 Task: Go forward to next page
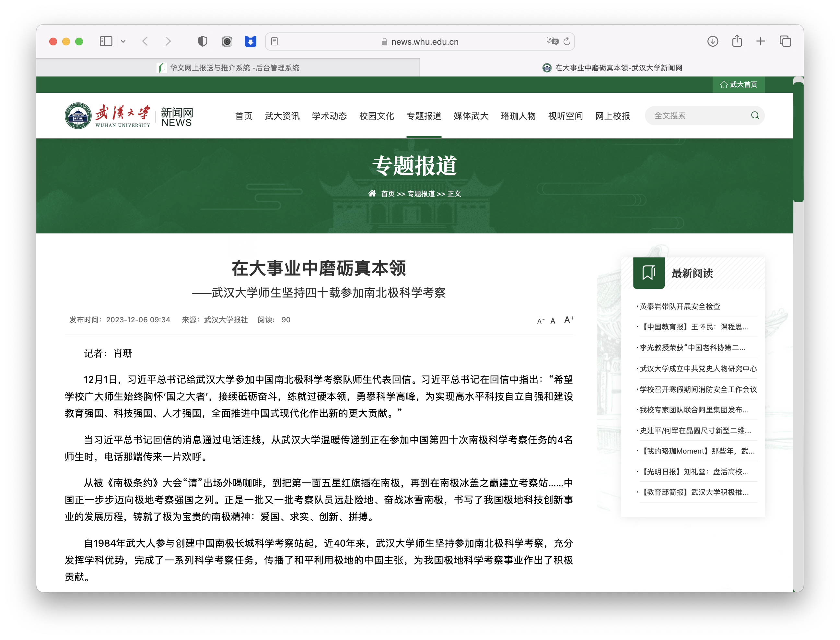tap(168, 41)
